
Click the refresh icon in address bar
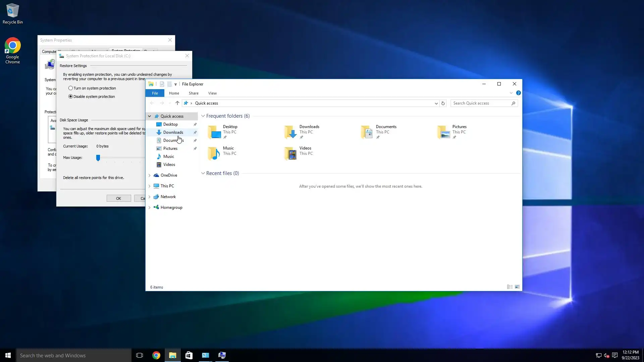pos(443,103)
